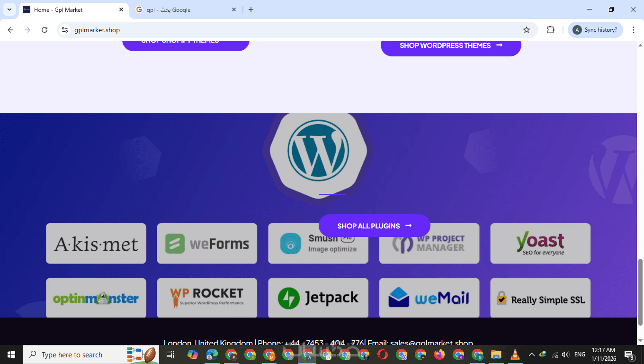Open Microsoft Copilot from the taskbar
The height and width of the screenshot is (364, 644).
pyautogui.click(x=193, y=355)
